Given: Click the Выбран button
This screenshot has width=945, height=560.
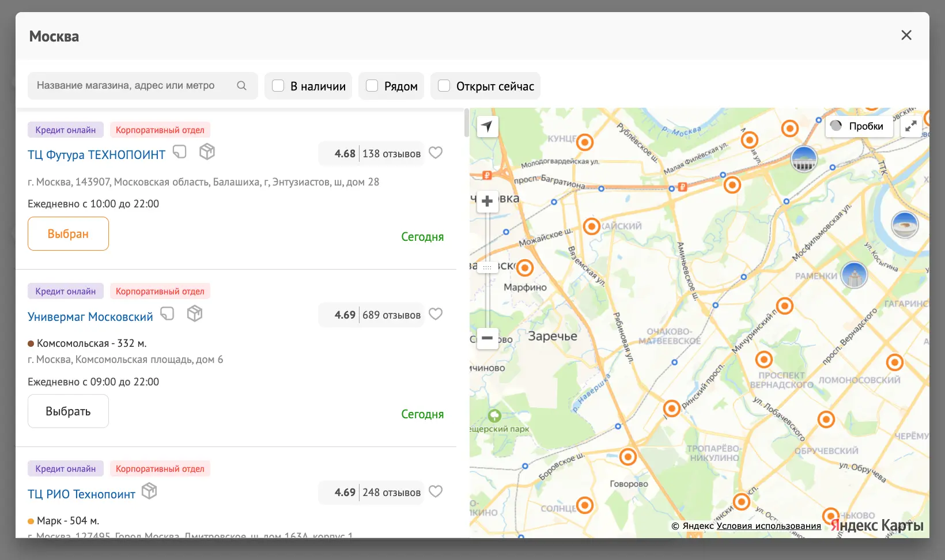Looking at the screenshot, I should 68,234.
